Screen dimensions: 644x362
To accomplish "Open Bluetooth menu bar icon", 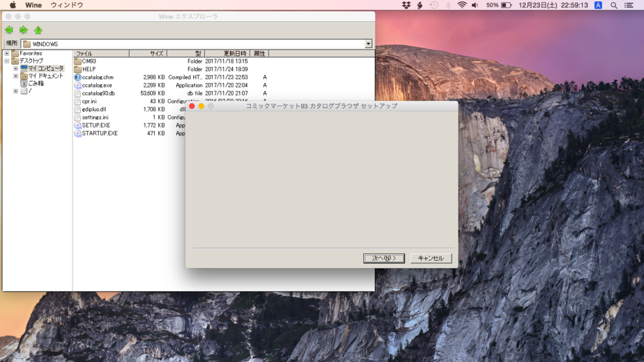I will [448, 5].
